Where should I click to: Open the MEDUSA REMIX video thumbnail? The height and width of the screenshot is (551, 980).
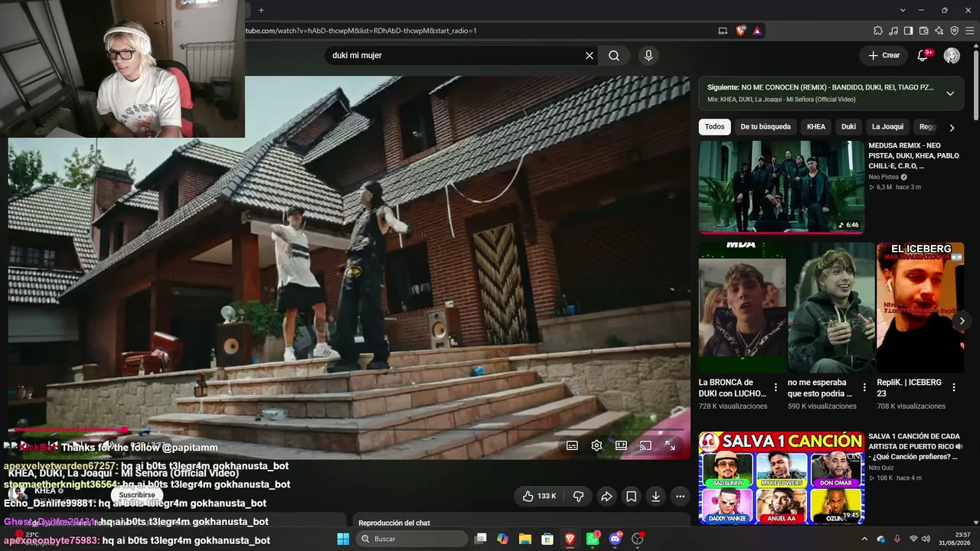point(782,187)
